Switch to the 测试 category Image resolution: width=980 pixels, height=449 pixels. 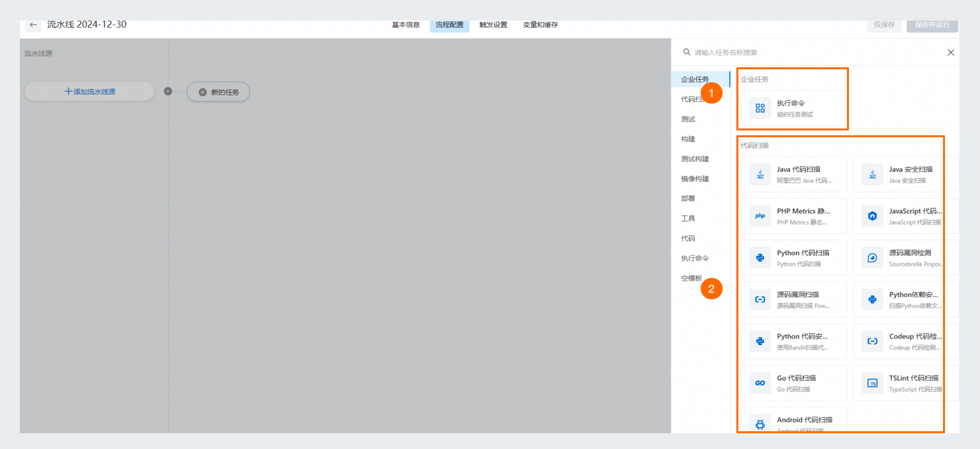(687, 119)
